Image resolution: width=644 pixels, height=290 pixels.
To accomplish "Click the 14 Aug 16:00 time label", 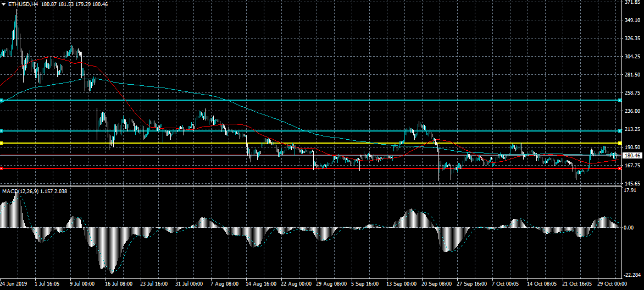I will pos(260,284).
